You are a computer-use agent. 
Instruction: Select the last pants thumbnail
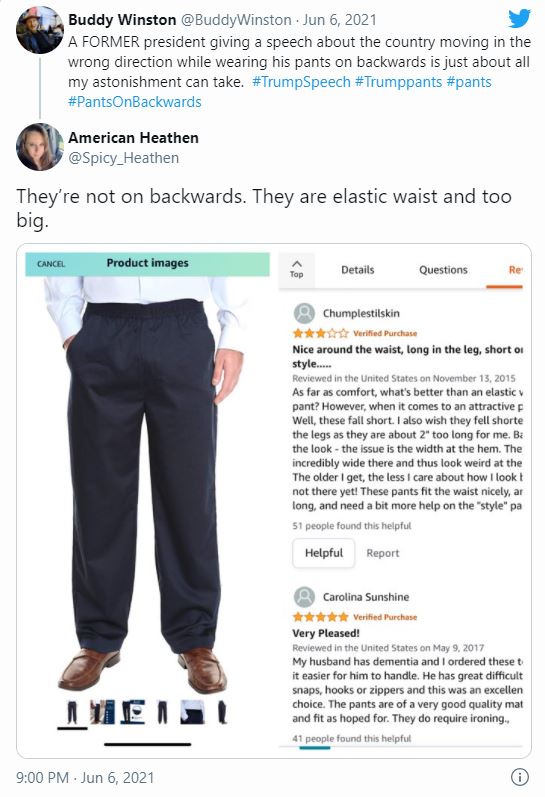pos(222,712)
